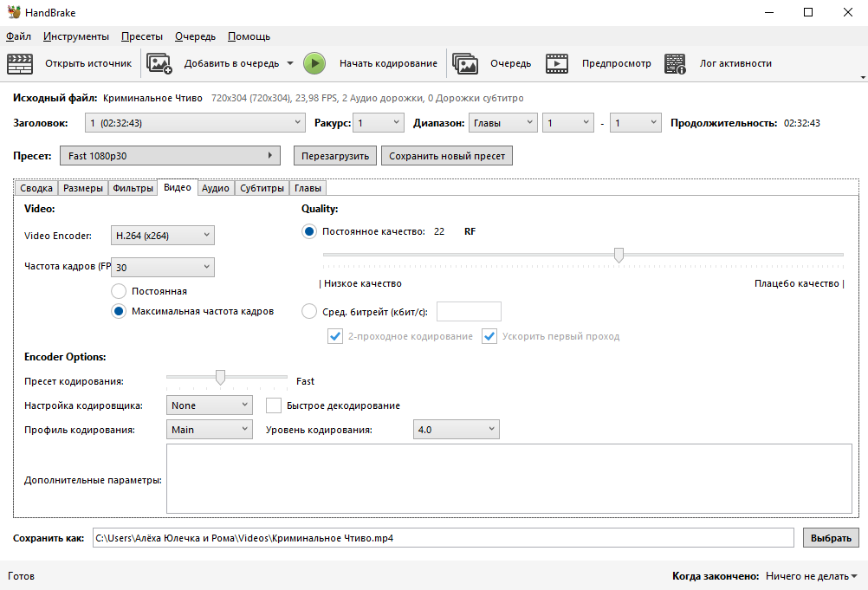The width and height of the screenshot is (868, 590).
Task: Open the range end chapter dropdown
Action: pos(636,123)
